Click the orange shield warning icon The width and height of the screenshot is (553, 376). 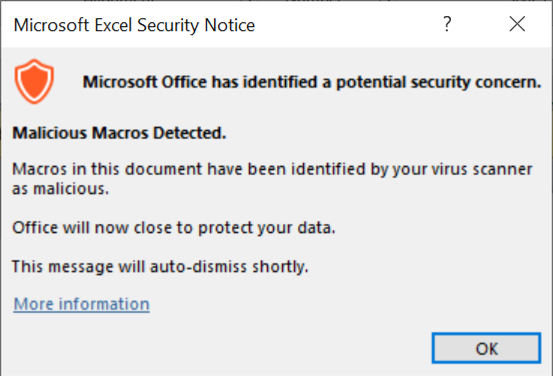tap(34, 81)
